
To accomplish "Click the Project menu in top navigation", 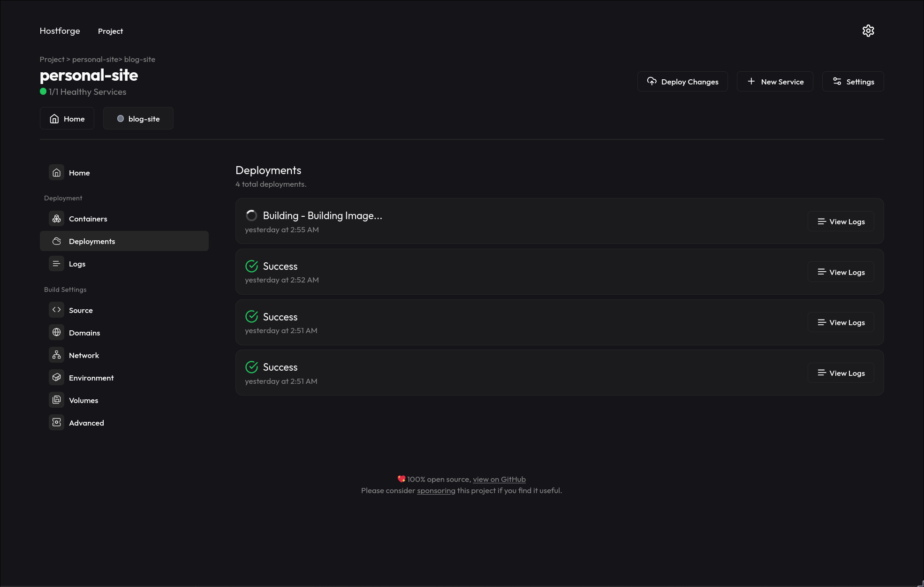I will click(110, 31).
